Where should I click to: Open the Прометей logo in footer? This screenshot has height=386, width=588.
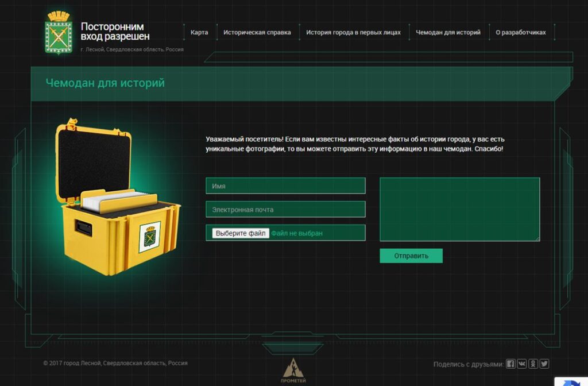[293, 370]
